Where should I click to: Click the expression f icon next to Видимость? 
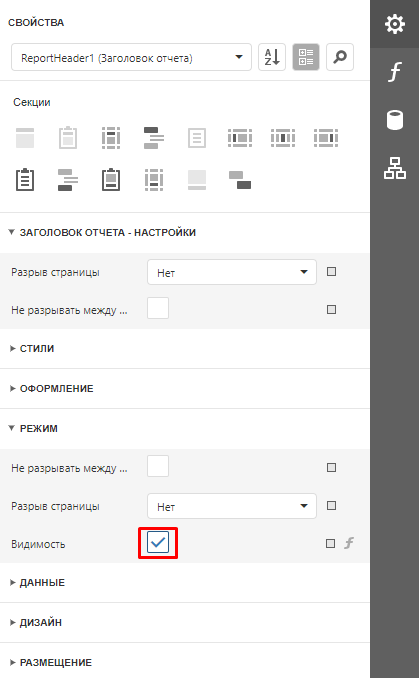(349, 543)
